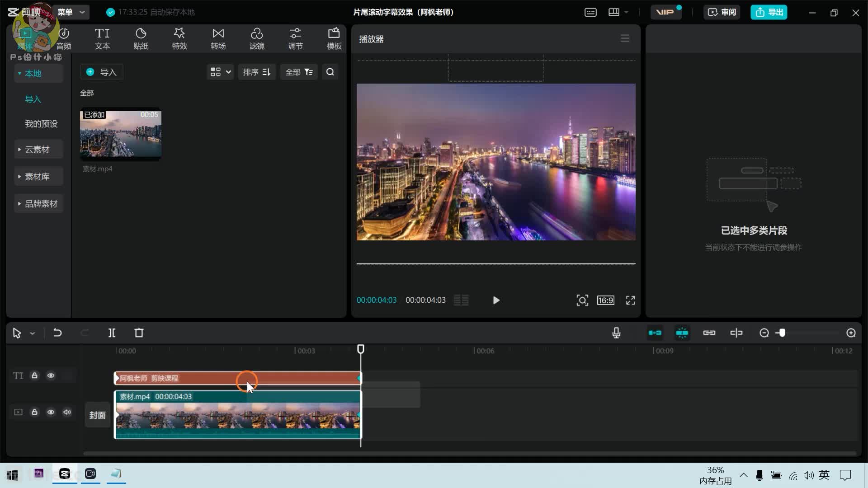Screen dimensions: 868x488
Task: Expand the layout dropdown arrow
Action: pyautogui.click(x=626, y=12)
